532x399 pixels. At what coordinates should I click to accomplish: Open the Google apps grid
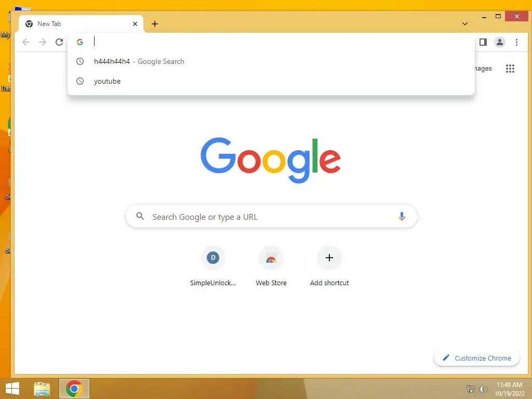(x=510, y=69)
